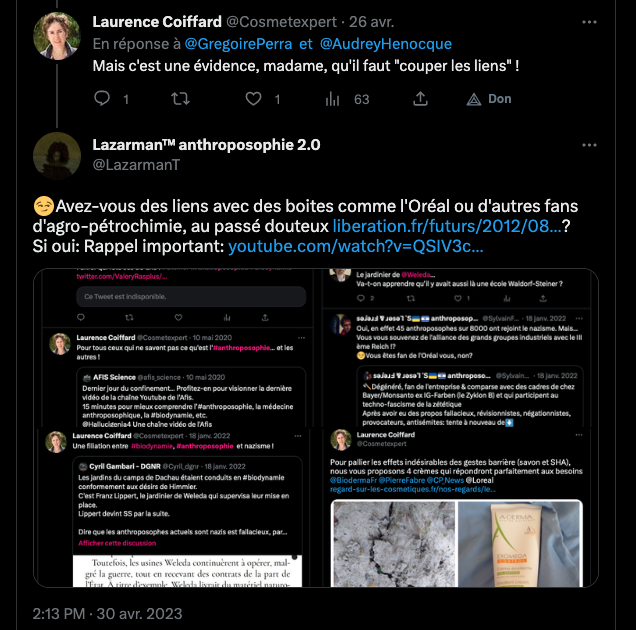Click the share icon on Coiffard's tweet
Viewport: 636px width, 630px height.
[420, 99]
